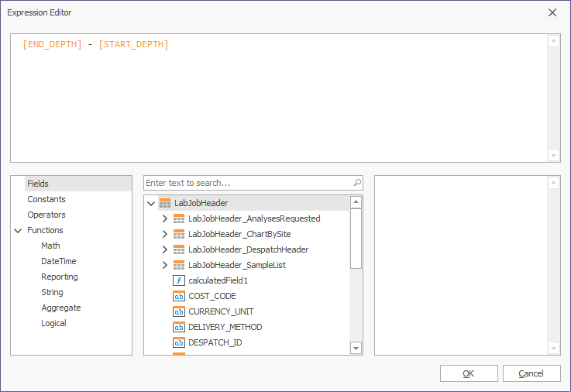
Task: Open the Reporting functions list
Action: point(60,277)
